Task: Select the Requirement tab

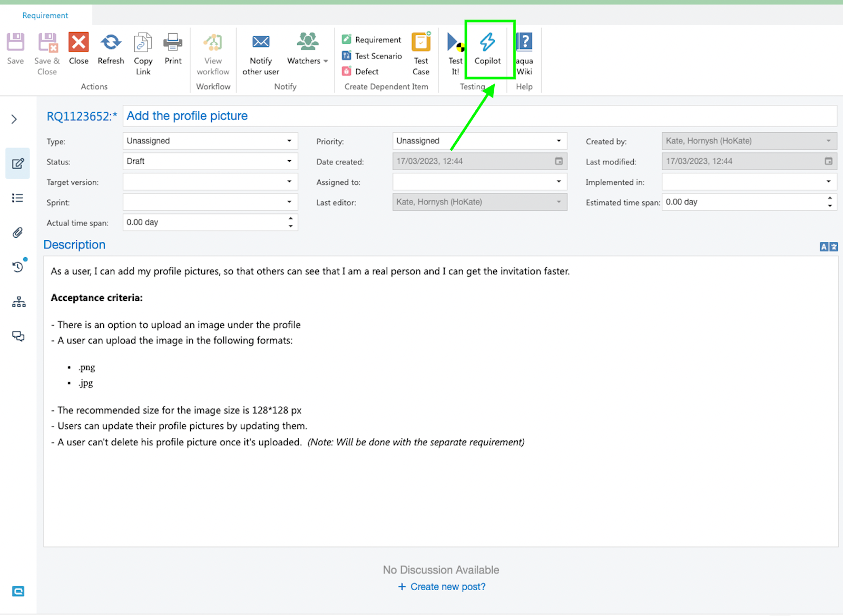Action: click(45, 15)
